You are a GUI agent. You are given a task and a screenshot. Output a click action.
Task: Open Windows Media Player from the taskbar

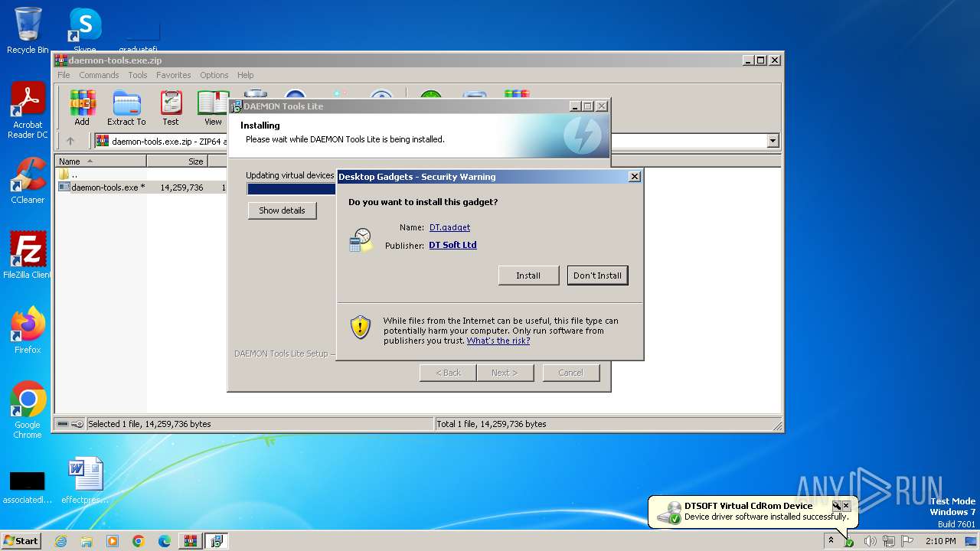(x=113, y=541)
